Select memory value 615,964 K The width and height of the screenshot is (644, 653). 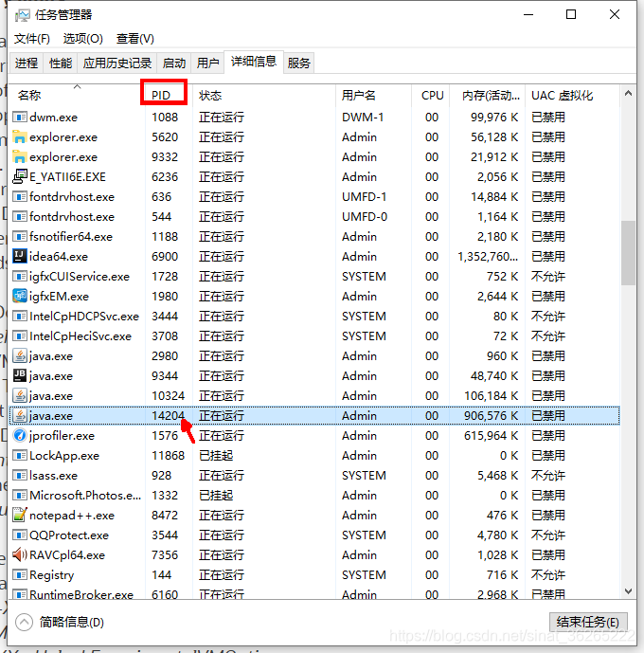click(491, 436)
